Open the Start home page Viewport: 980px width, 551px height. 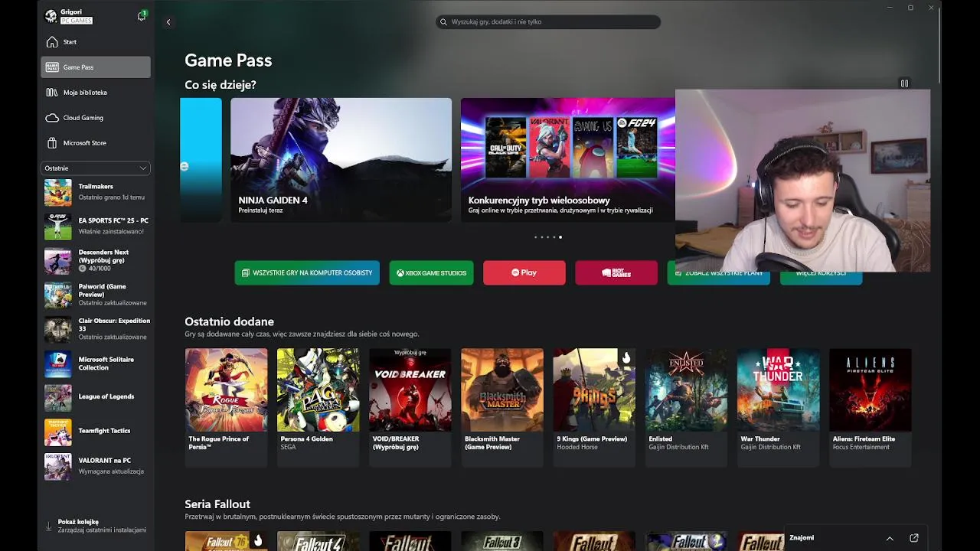coord(96,42)
